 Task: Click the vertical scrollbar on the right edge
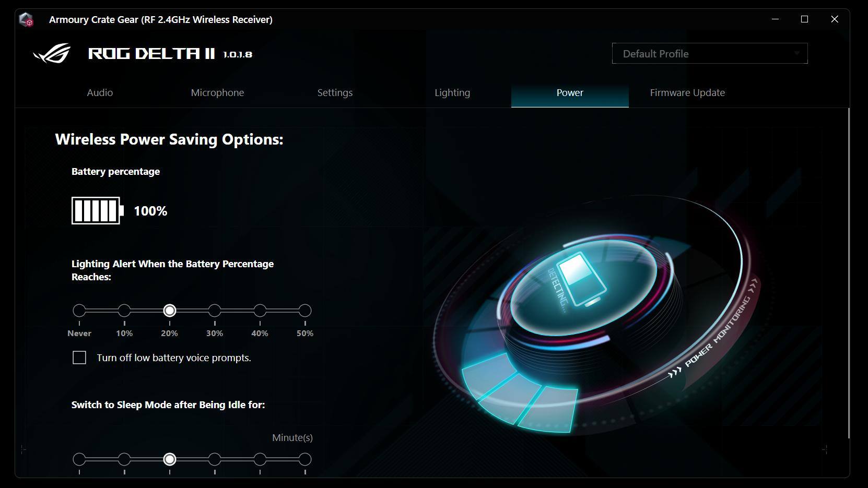[848, 271]
